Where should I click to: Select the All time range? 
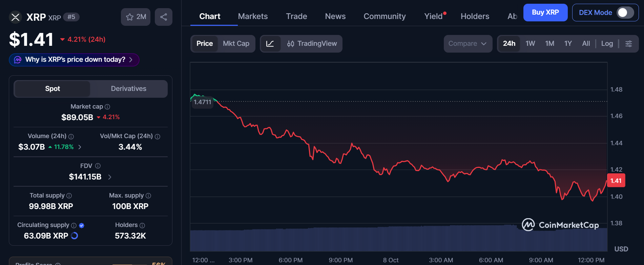(x=586, y=44)
